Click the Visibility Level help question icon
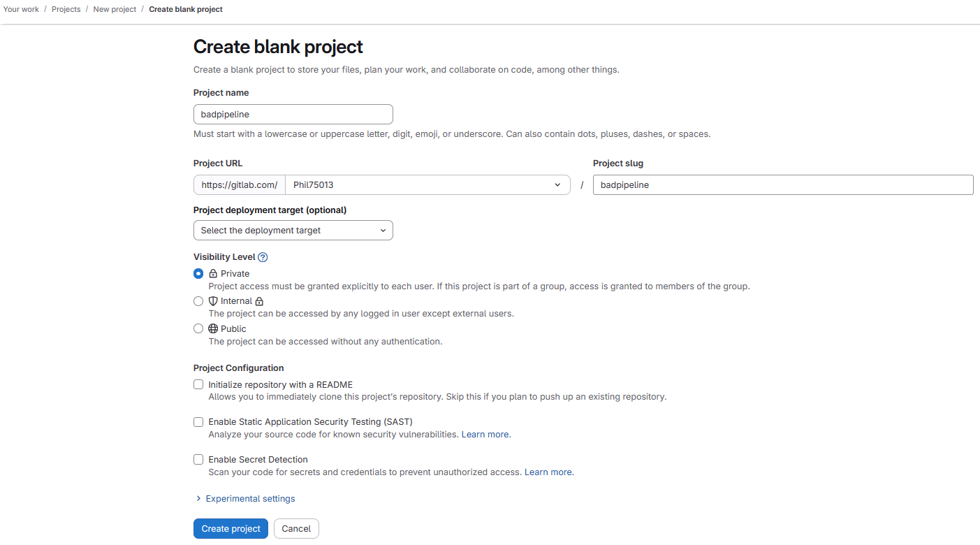The width and height of the screenshot is (980, 545). click(263, 257)
